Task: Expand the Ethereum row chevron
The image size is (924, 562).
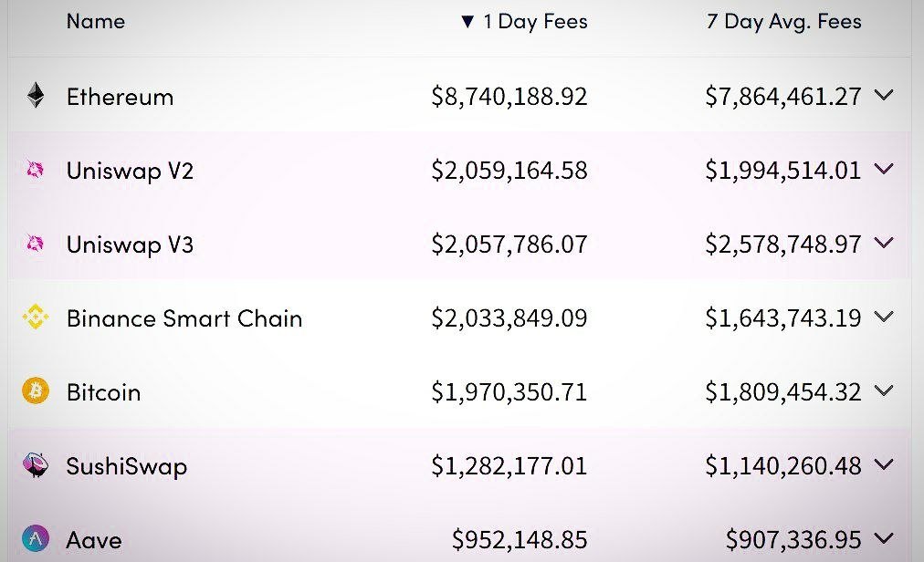Action: (x=884, y=95)
